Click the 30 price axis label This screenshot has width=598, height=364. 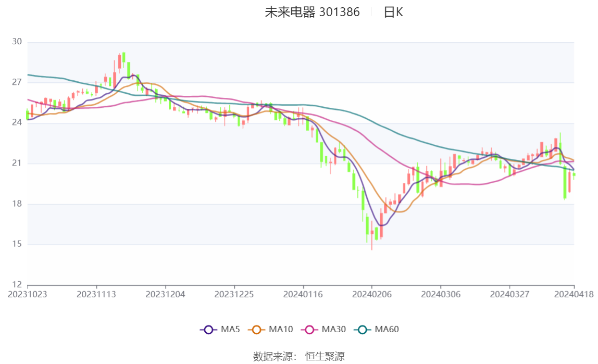(17, 42)
